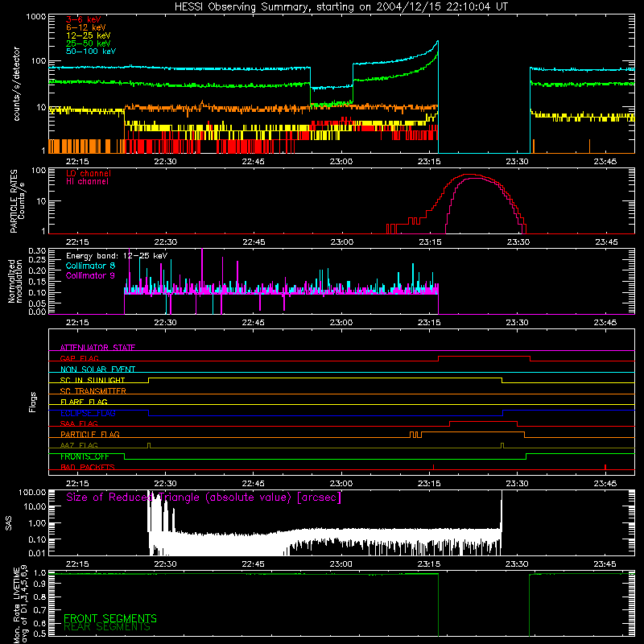Select the 6-12 keV legend label
This screenshot has height=644, width=644.
pos(85,27)
